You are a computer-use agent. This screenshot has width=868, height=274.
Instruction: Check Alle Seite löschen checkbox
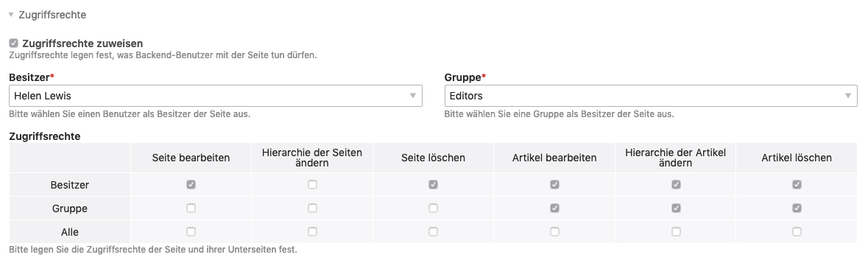click(x=433, y=232)
